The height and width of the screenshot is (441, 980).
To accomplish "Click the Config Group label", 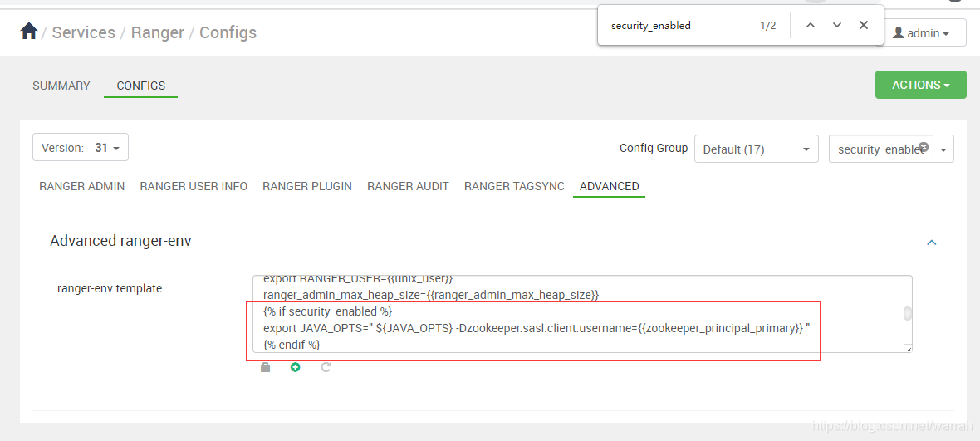I will click(654, 148).
